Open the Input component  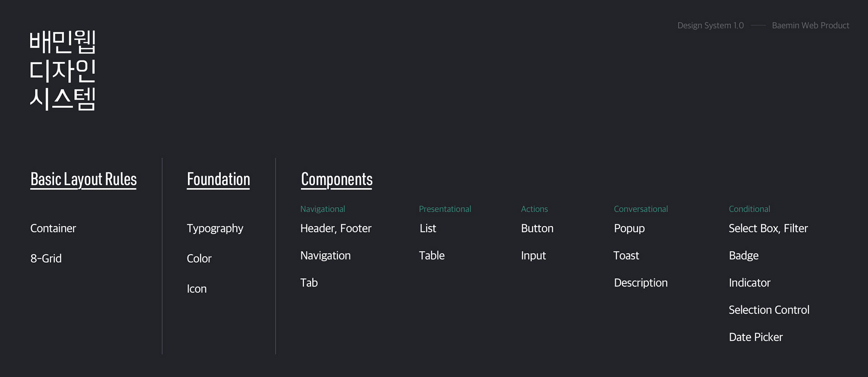tap(533, 256)
